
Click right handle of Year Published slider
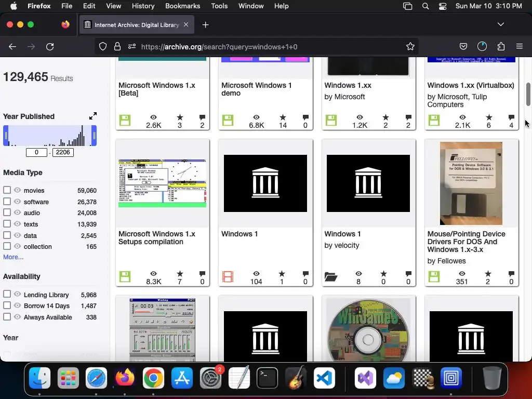(94, 136)
